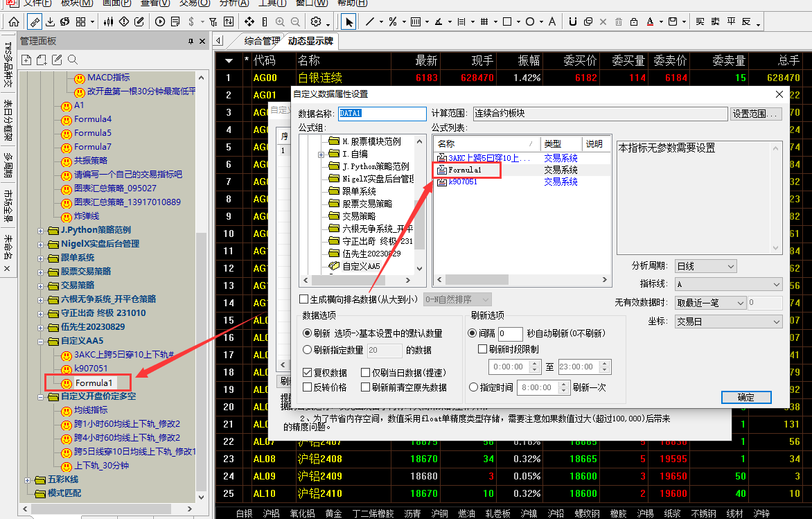812x519 pixels.
Task: Click the diamond alert warning icon
Action: 124,21
